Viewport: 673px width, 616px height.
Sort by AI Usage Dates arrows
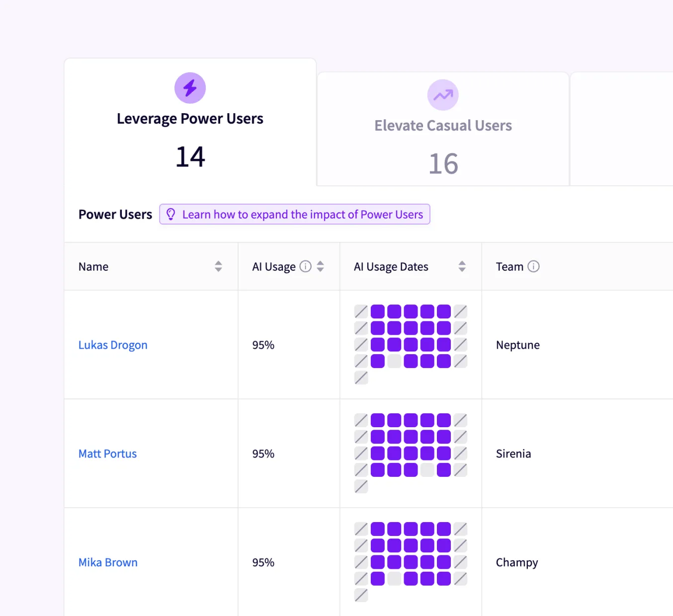point(462,267)
